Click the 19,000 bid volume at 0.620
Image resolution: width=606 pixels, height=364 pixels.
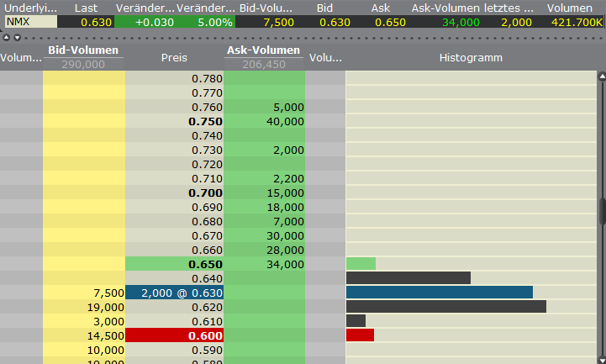pyautogui.click(x=83, y=306)
